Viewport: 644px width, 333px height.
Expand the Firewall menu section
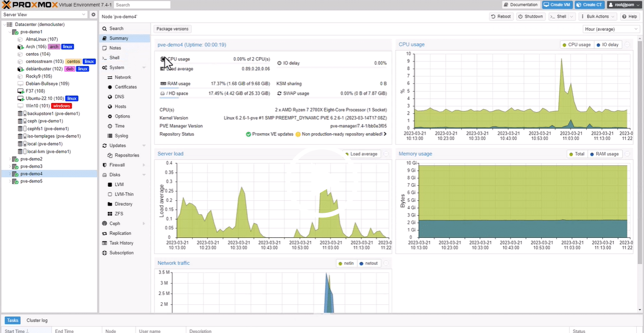tap(144, 165)
